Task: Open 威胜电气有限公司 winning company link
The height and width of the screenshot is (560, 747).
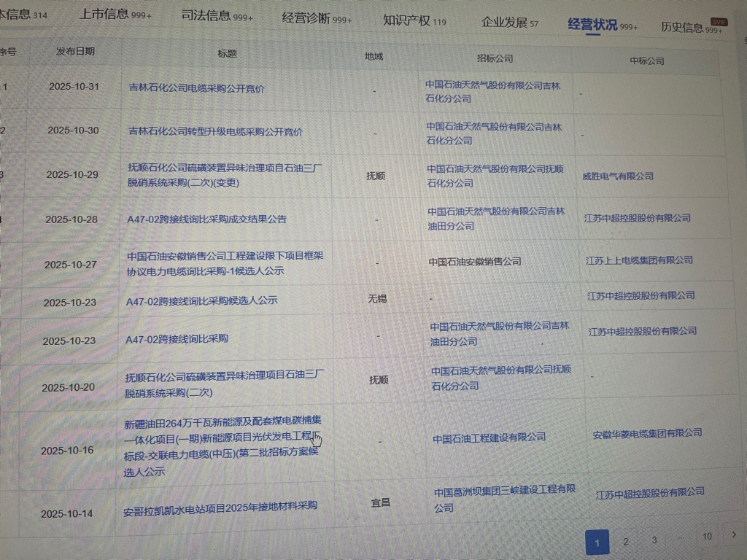Action: pos(617,176)
